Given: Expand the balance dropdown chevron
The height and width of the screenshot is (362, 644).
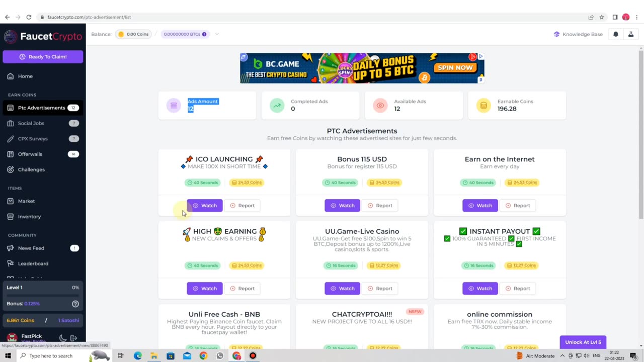Looking at the screenshot, I should (x=217, y=34).
